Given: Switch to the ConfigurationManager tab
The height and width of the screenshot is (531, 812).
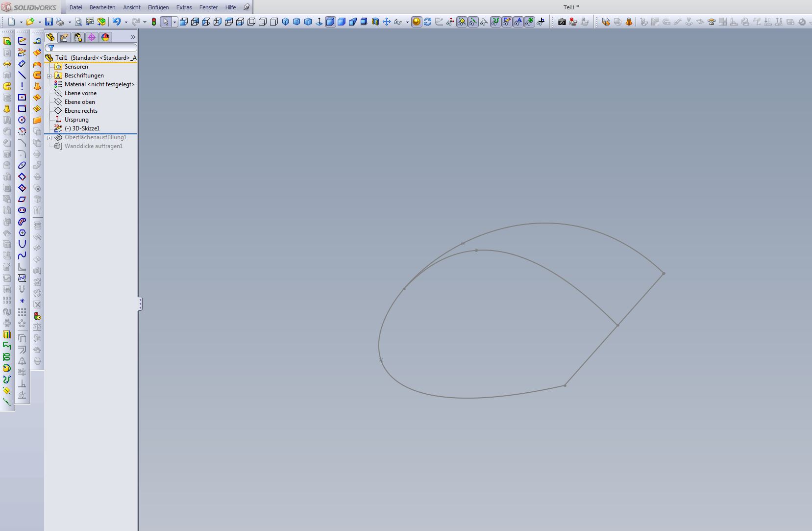Looking at the screenshot, I should tap(78, 37).
